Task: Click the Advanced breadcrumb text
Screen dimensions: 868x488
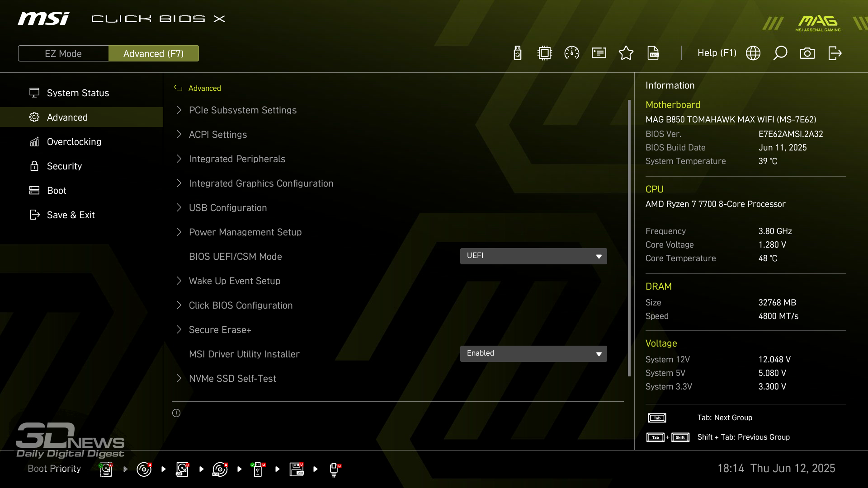Action: click(x=205, y=88)
